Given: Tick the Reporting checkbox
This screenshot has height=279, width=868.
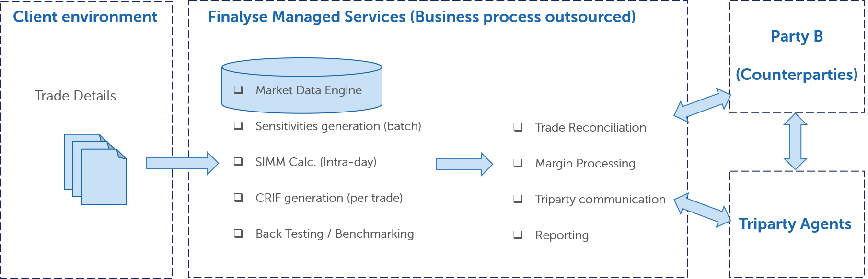Looking at the screenshot, I should coord(518,235).
